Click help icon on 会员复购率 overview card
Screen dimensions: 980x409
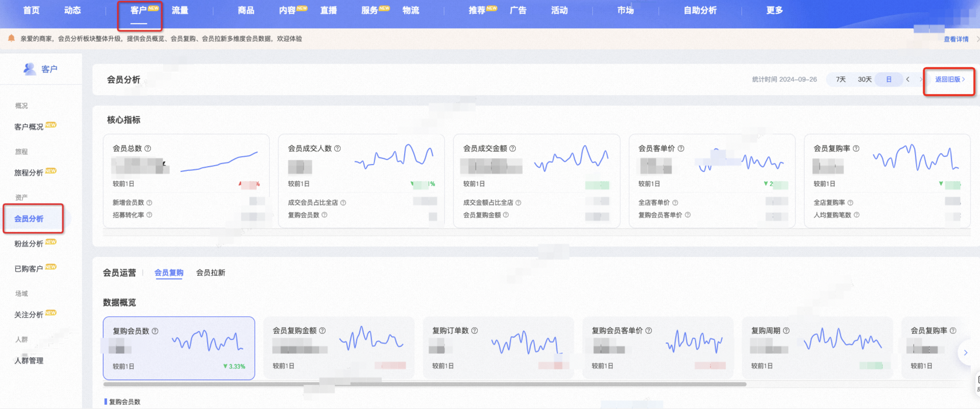(953, 330)
